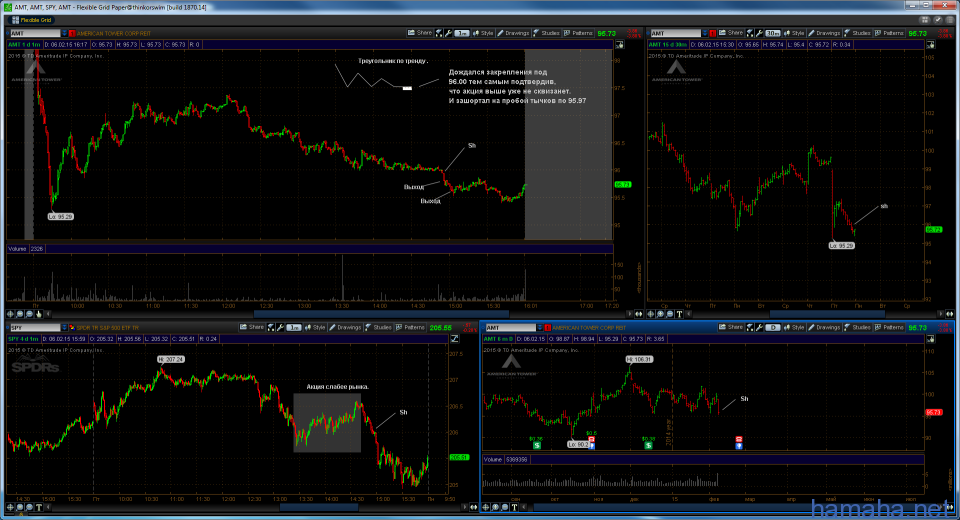Click crosshair pointer icon under AMT 30m chart
Viewport: 960px width, 520px height.
(x=651, y=314)
